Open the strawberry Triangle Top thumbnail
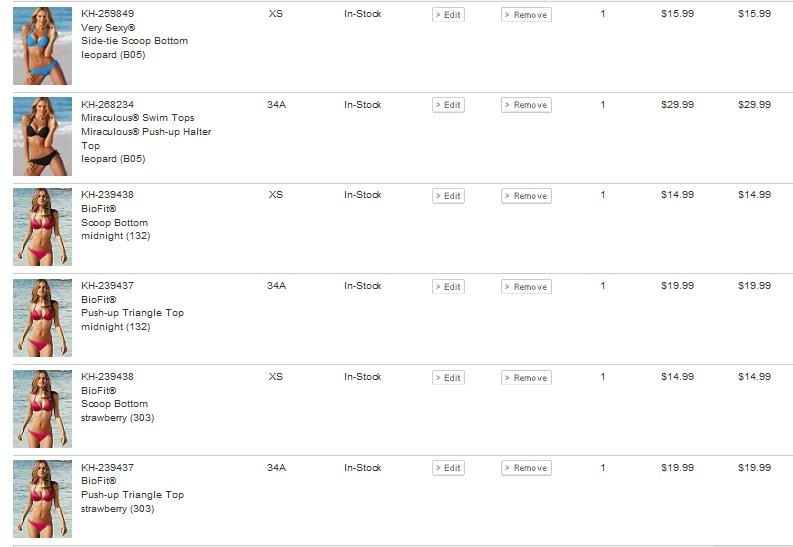 pyautogui.click(x=42, y=499)
